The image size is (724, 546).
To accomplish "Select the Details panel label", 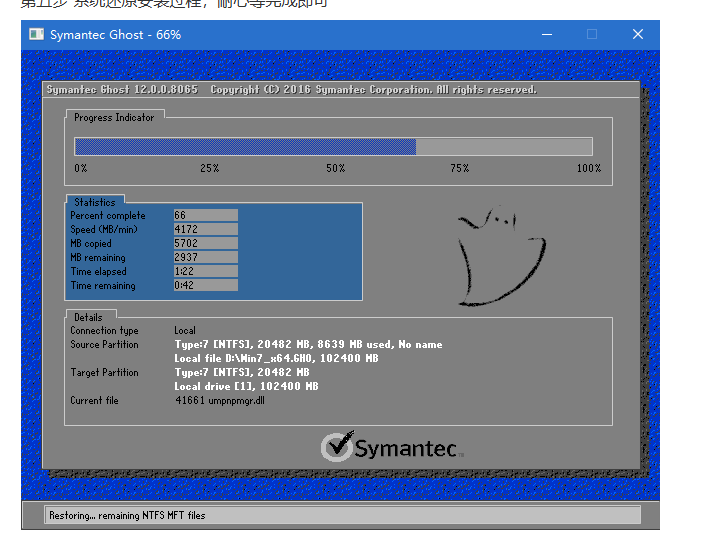I will [x=88, y=317].
